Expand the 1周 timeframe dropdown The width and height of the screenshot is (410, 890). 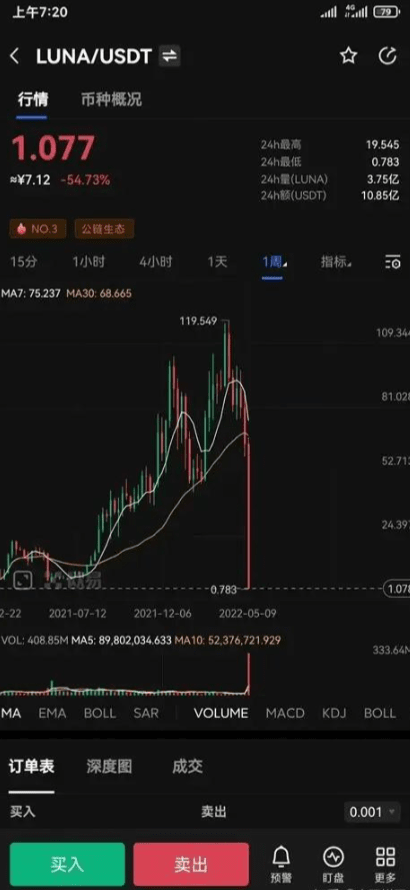point(274,262)
